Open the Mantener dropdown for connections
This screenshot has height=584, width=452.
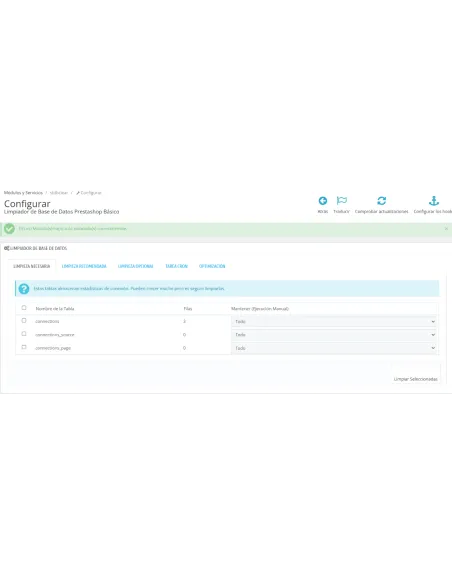[x=334, y=321]
